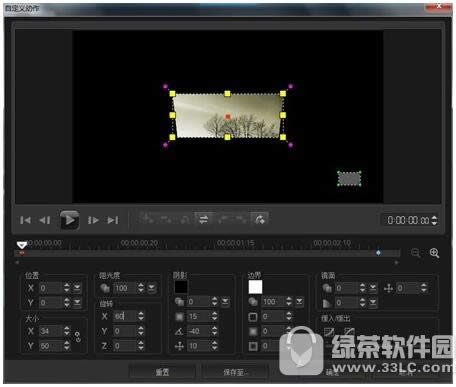
Task: Click the 保存至 save-to button
Action: pyautogui.click(x=235, y=372)
